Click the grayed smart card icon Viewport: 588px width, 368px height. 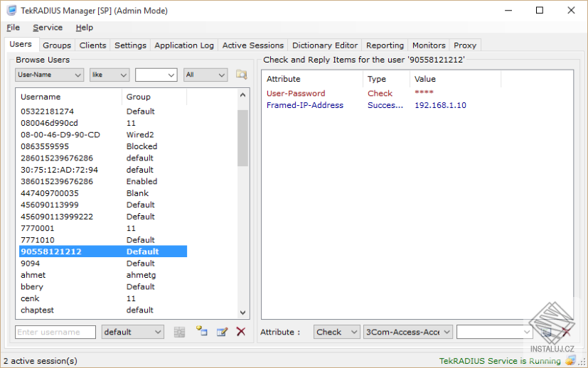pyautogui.click(x=180, y=332)
